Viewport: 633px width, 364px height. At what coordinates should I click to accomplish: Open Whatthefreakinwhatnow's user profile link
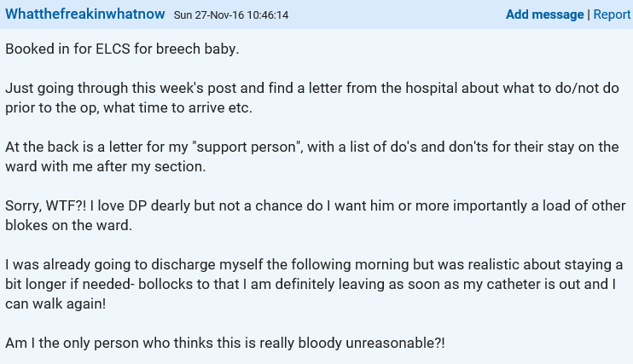(x=85, y=14)
